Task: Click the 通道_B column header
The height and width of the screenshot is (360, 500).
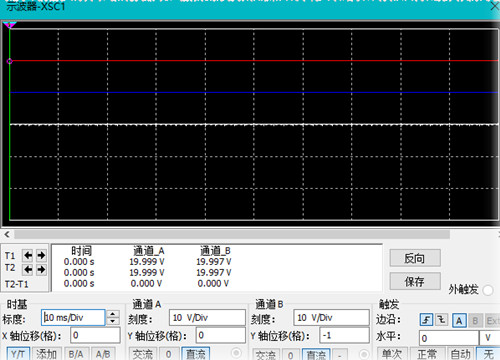Action: pos(215,251)
